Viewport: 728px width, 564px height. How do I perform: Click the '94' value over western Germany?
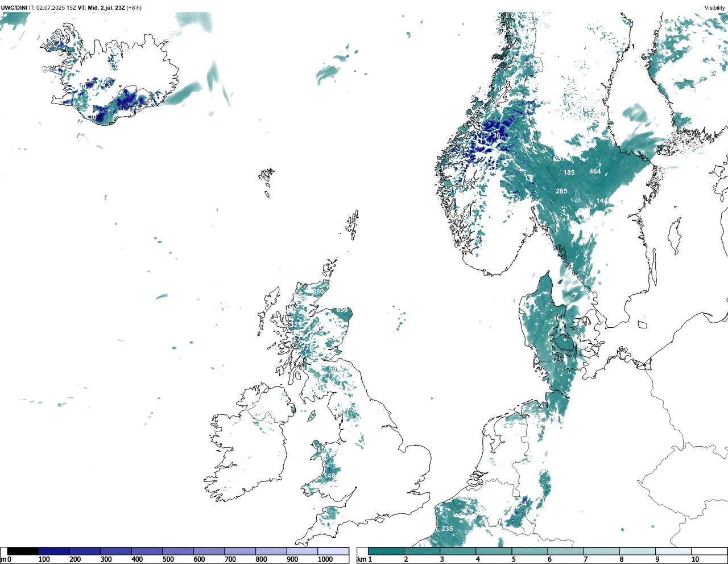(x=523, y=504)
